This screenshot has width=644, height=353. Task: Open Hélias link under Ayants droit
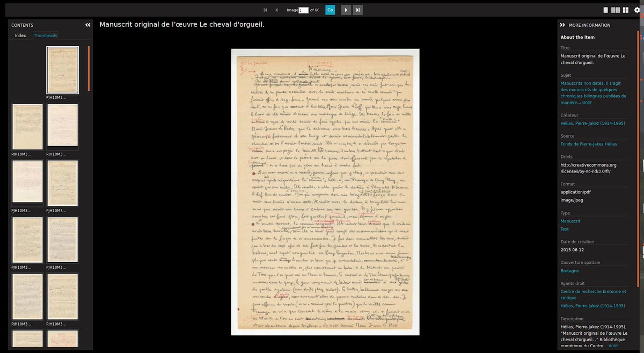(592, 306)
